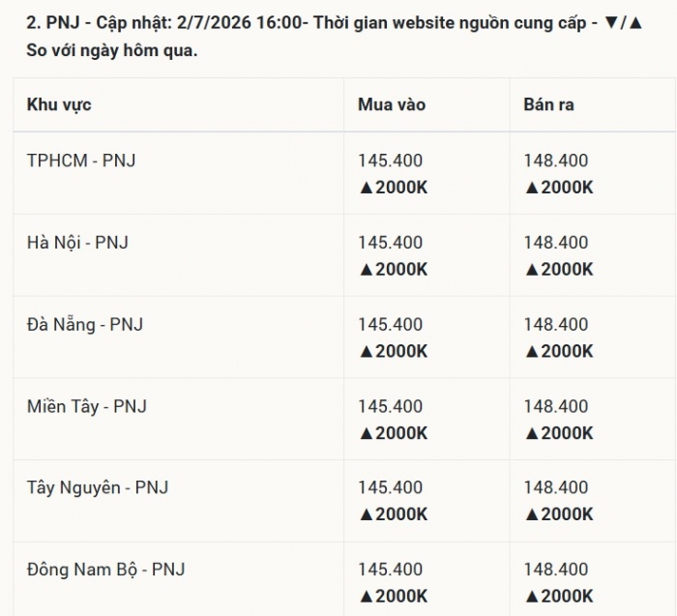The width and height of the screenshot is (677, 616).
Task: Click the TPHCM buy price 145.400
Action: coord(391,161)
